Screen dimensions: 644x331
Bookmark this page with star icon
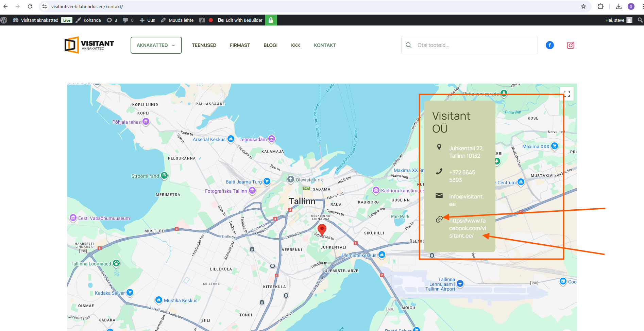click(x=583, y=6)
